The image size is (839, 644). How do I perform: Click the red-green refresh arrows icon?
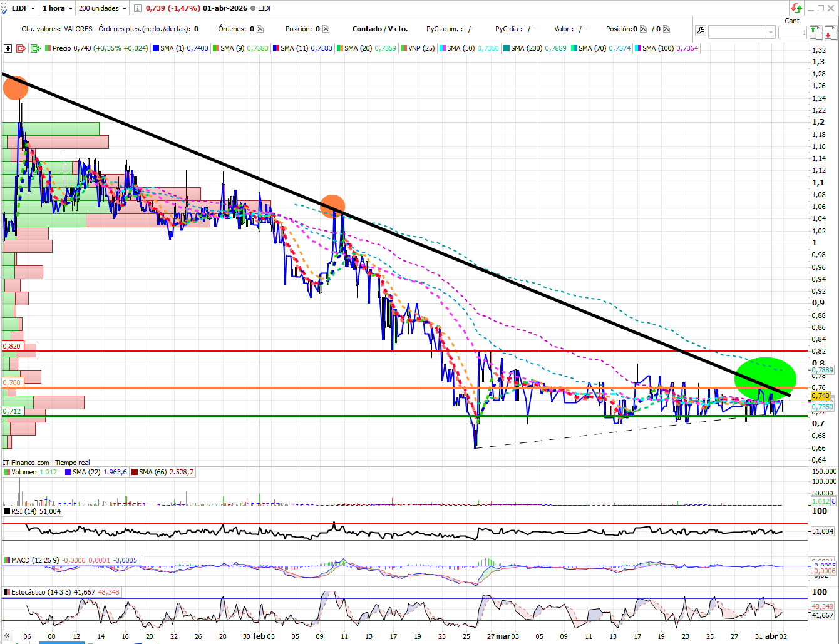pos(796,8)
